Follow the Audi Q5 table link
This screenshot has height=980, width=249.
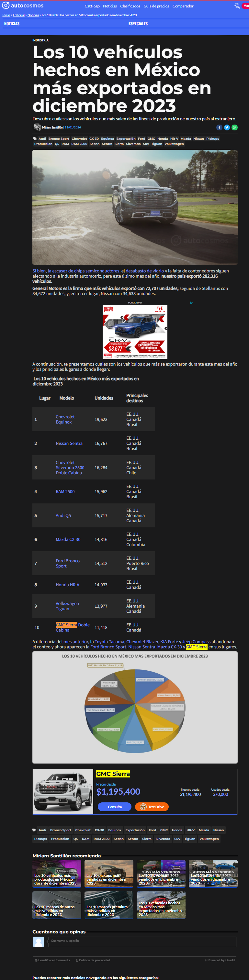[63, 515]
